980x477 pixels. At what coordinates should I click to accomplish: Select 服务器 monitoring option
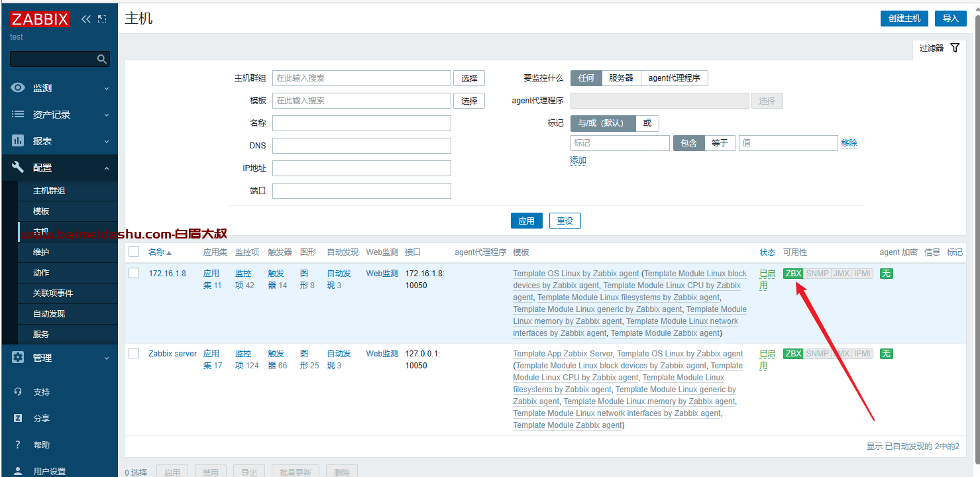click(x=622, y=78)
